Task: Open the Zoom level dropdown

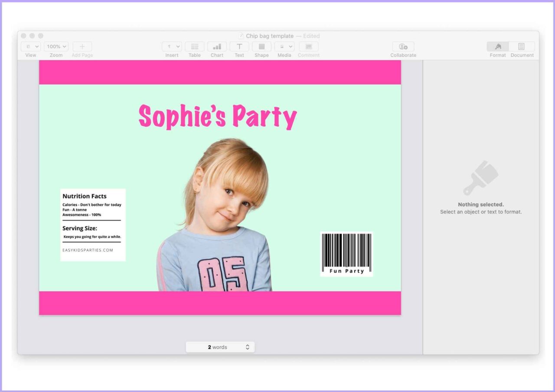Action: [x=55, y=46]
